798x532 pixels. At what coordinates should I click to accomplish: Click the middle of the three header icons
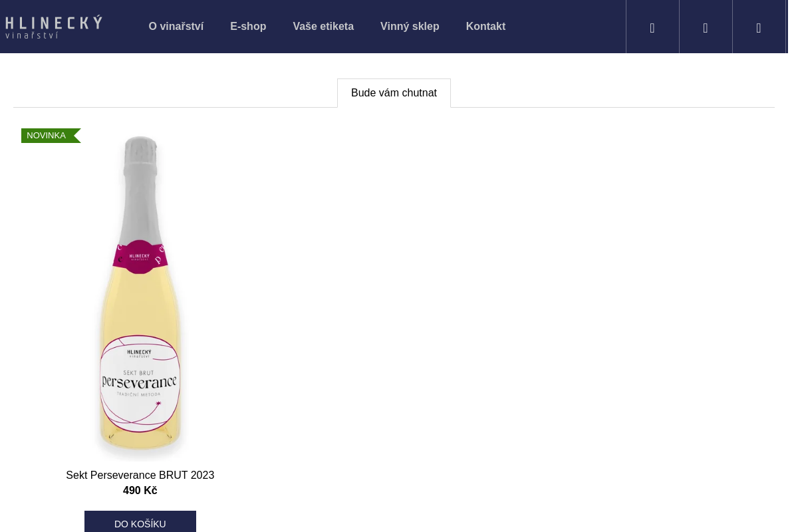coord(706,27)
